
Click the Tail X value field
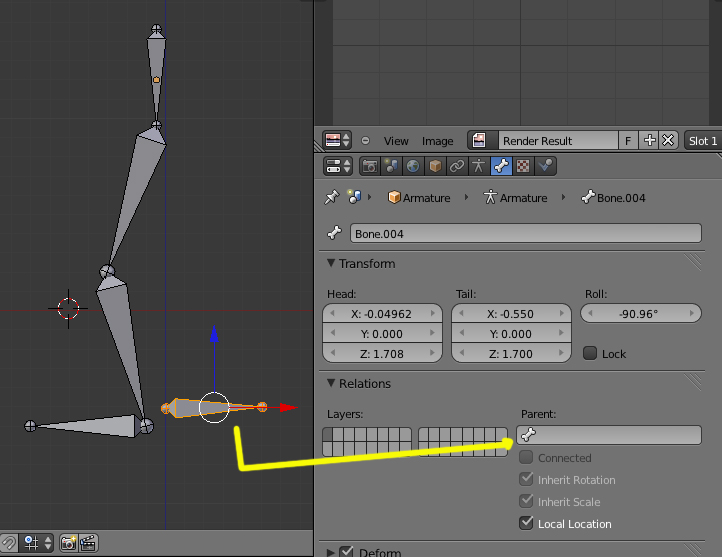[511, 313]
